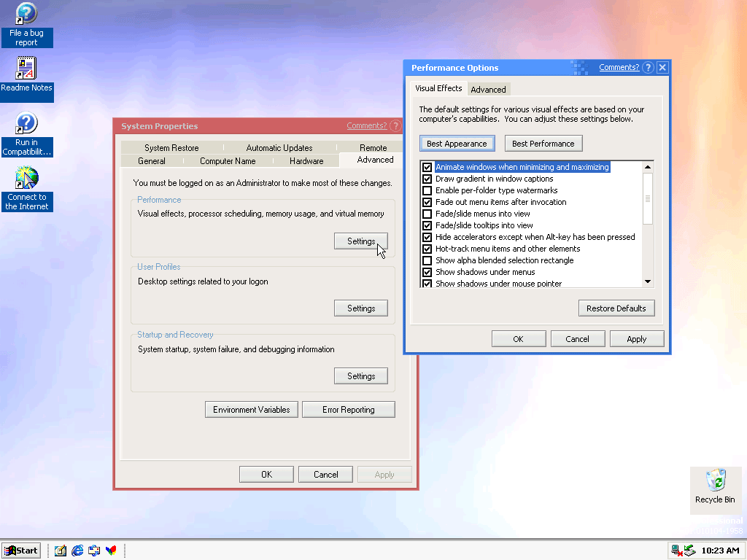Toggle Fade/slide menus into view
The height and width of the screenshot is (560, 747).
click(x=427, y=214)
